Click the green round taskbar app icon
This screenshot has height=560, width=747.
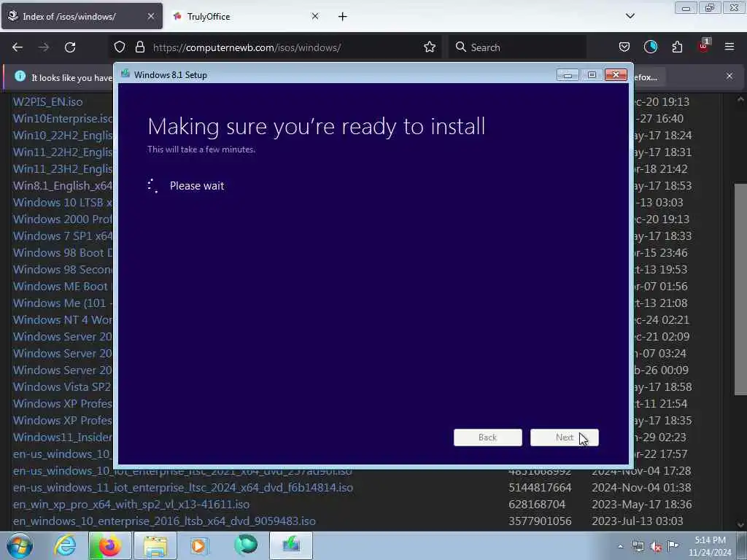(246, 545)
